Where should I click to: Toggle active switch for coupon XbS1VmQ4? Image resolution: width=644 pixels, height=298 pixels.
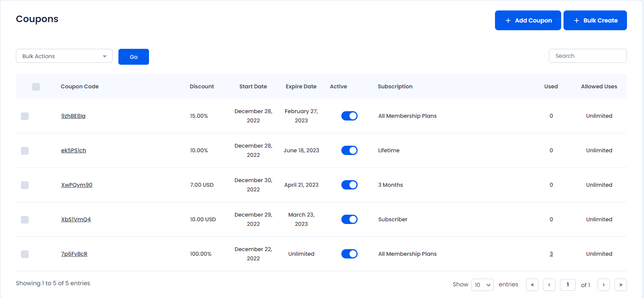[349, 219]
